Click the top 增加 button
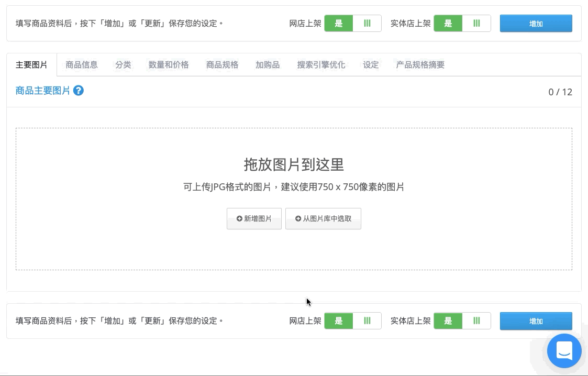Image resolution: width=588 pixels, height=376 pixels. (x=536, y=23)
